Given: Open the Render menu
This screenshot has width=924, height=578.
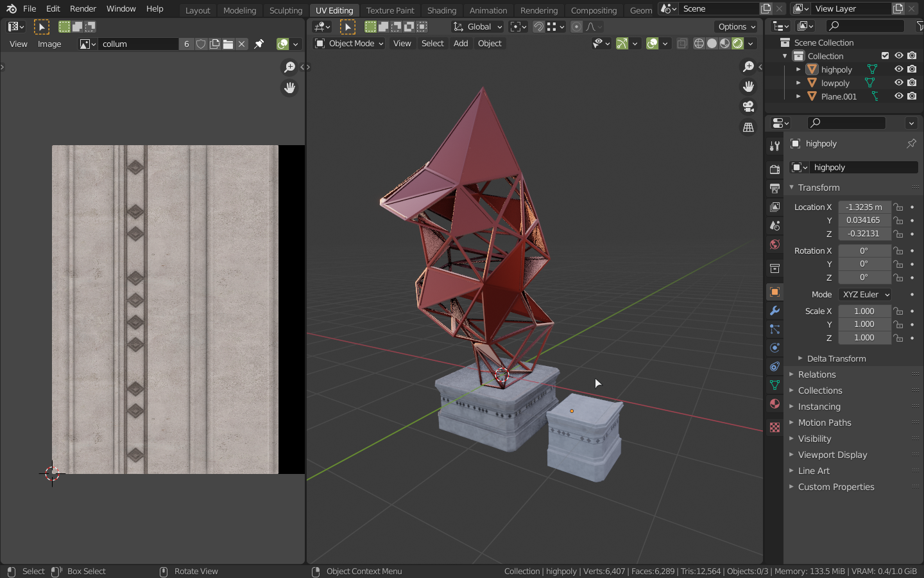Looking at the screenshot, I should pos(83,9).
